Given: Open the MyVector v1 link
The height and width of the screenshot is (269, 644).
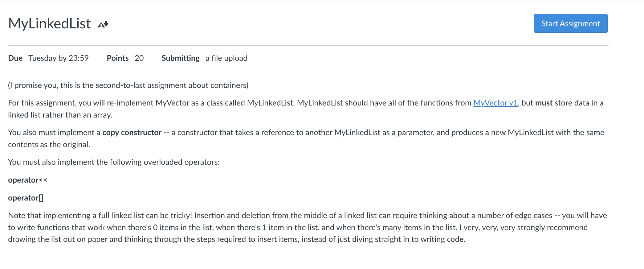Looking at the screenshot, I should pos(495,103).
